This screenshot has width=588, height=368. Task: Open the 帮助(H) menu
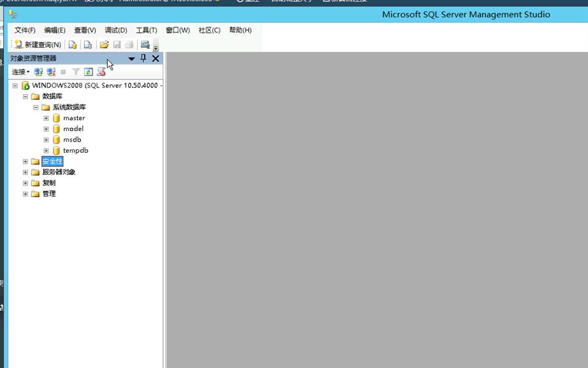click(240, 30)
